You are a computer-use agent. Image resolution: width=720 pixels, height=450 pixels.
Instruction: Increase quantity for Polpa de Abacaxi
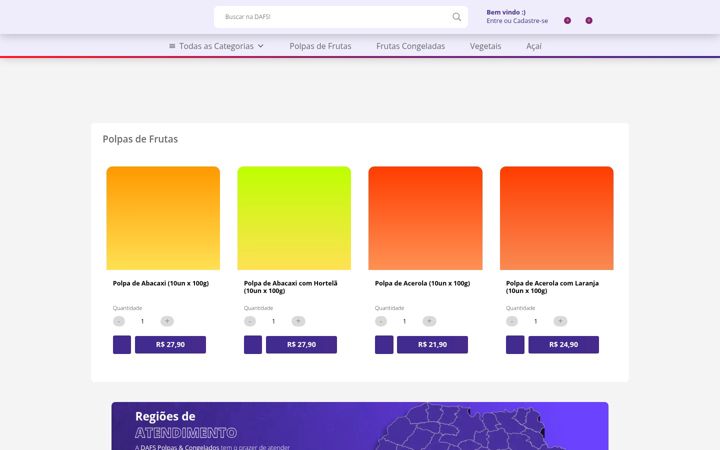167,321
